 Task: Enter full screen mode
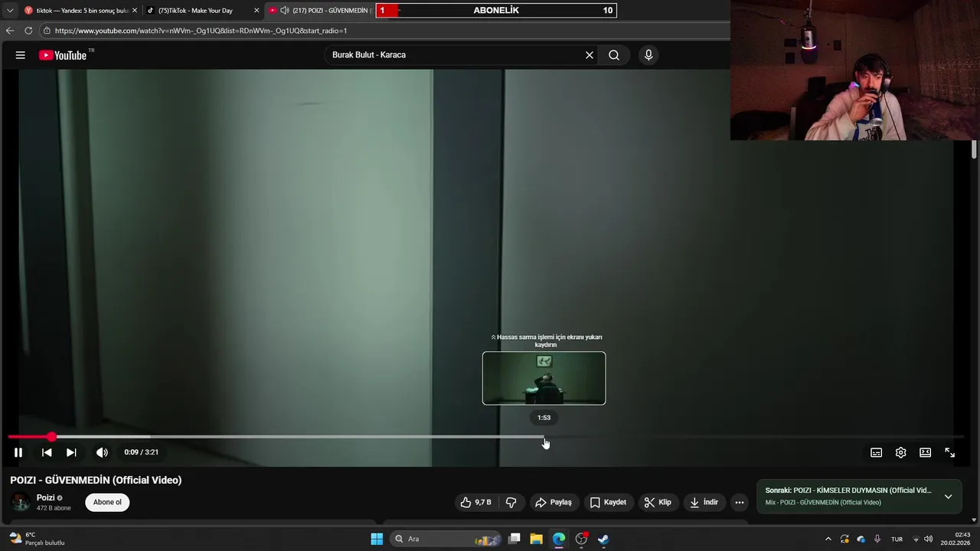[x=950, y=452]
